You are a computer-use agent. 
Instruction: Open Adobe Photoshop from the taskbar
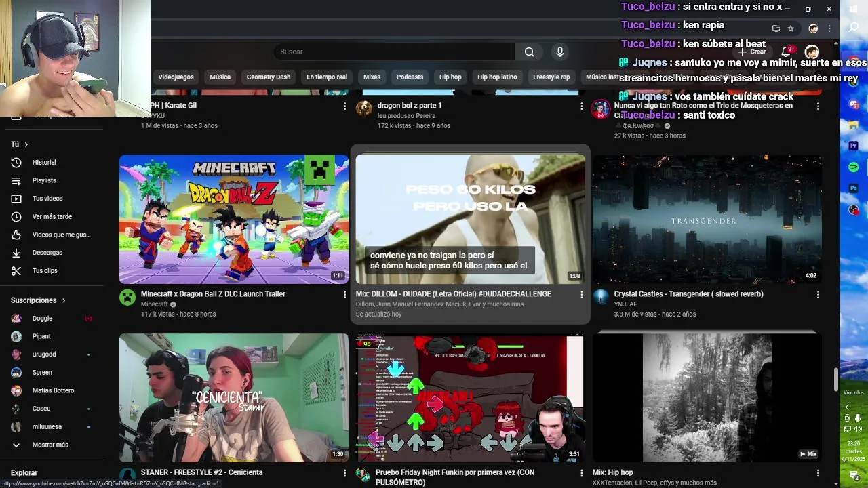click(x=854, y=188)
